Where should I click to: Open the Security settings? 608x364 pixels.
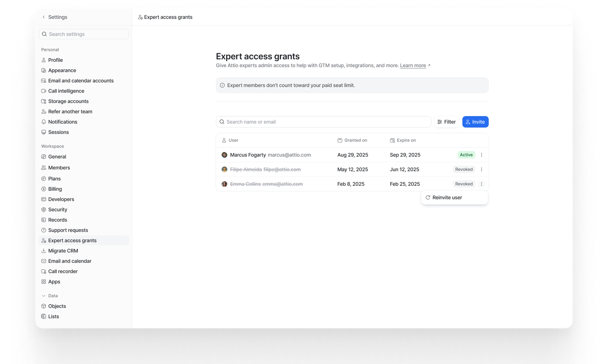(x=57, y=209)
